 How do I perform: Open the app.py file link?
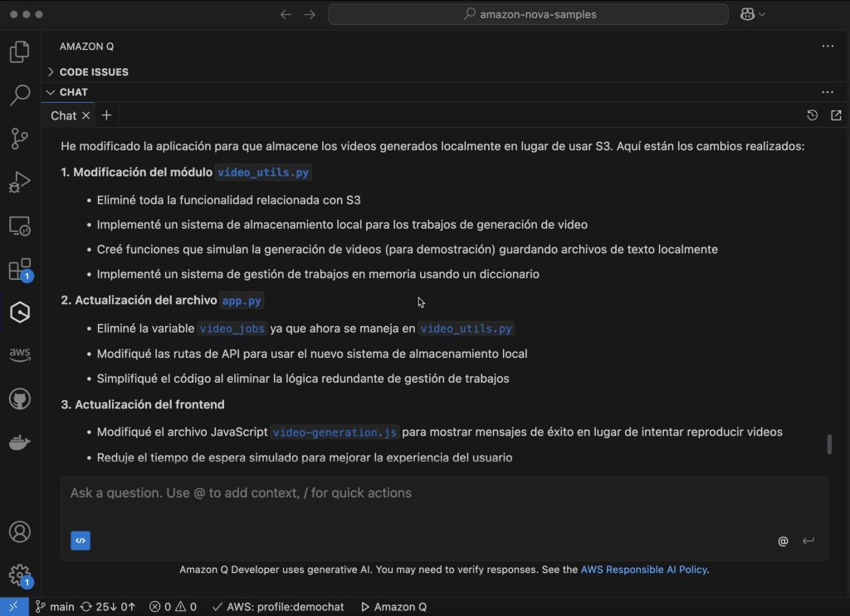pyautogui.click(x=242, y=301)
